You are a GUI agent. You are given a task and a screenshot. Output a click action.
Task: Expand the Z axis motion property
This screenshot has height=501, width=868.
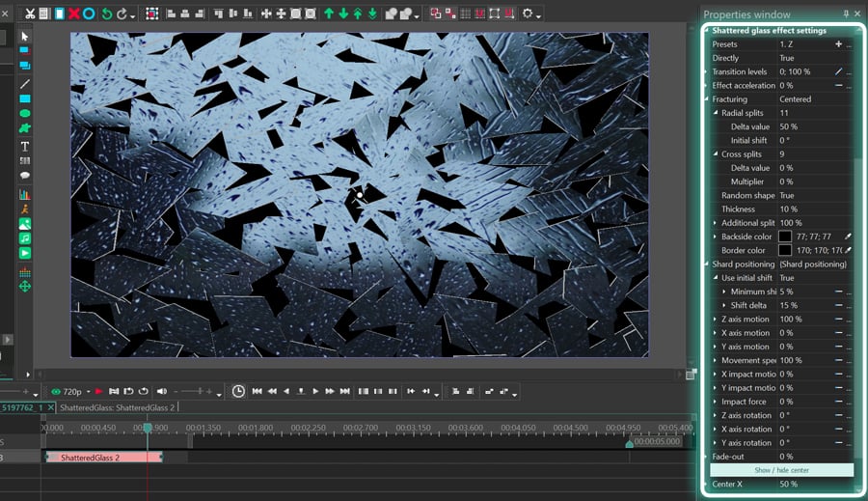(x=716, y=320)
